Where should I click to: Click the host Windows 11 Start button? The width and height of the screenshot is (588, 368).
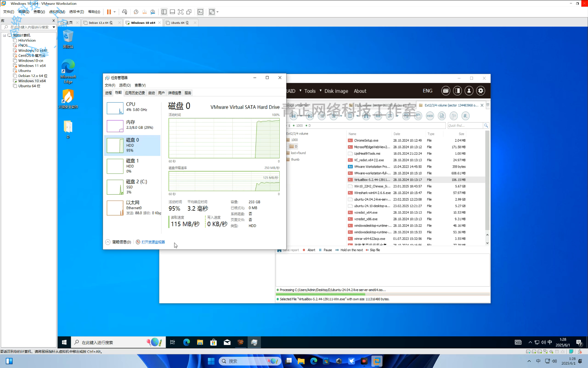point(211,361)
